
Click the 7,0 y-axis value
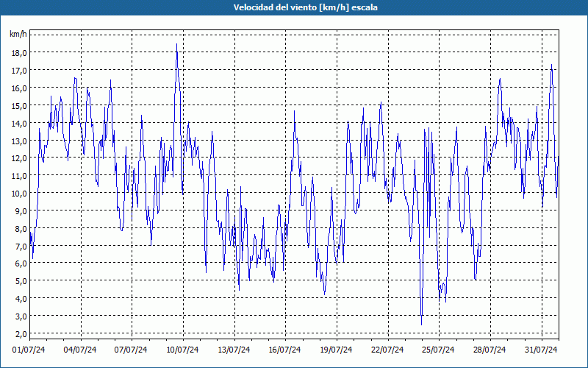[21, 246]
